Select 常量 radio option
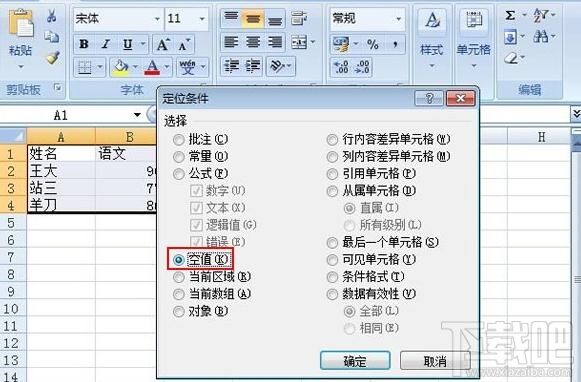Viewport: 581px width, 382px height. 179,157
